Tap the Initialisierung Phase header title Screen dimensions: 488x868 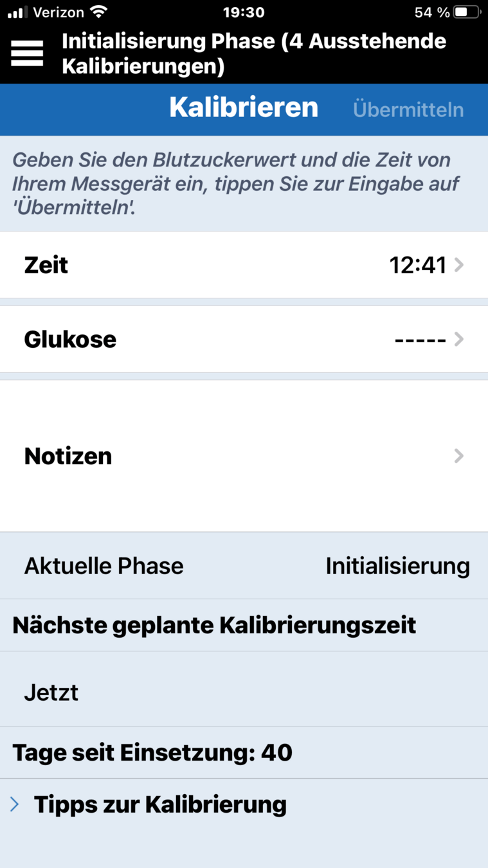[x=254, y=53]
